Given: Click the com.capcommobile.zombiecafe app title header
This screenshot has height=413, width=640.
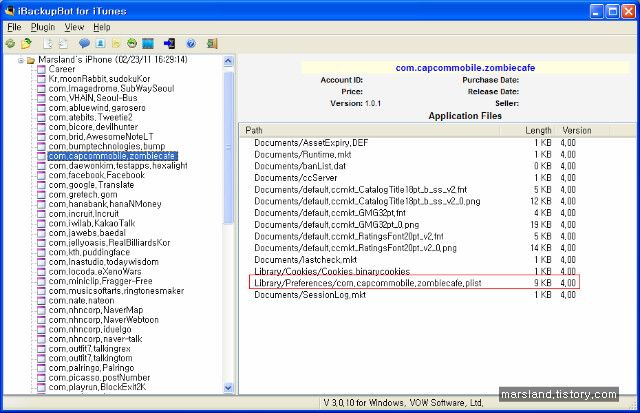Looking at the screenshot, I should [x=465, y=68].
